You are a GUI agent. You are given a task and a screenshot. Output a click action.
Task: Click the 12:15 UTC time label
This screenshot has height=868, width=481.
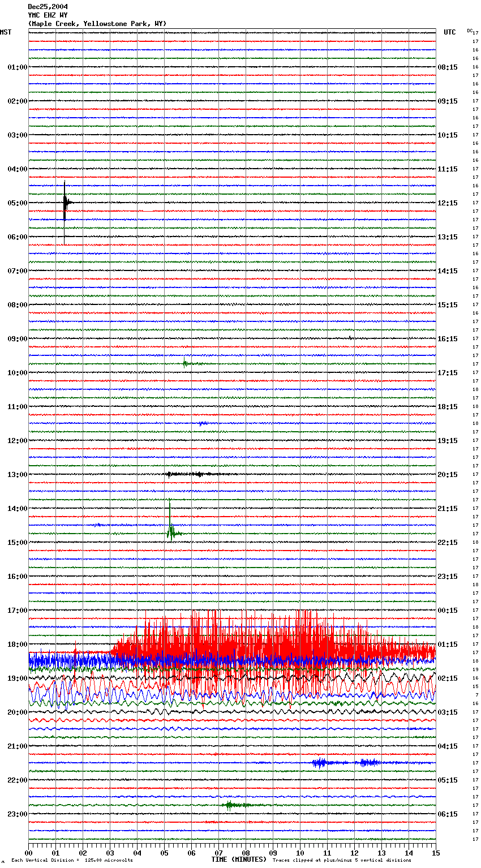coord(448,203)
